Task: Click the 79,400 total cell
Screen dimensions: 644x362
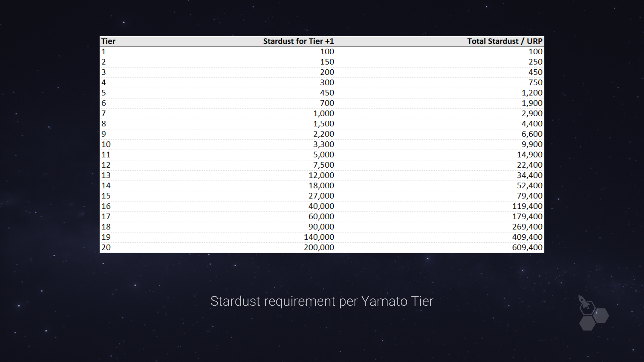Action: [530, 196]
